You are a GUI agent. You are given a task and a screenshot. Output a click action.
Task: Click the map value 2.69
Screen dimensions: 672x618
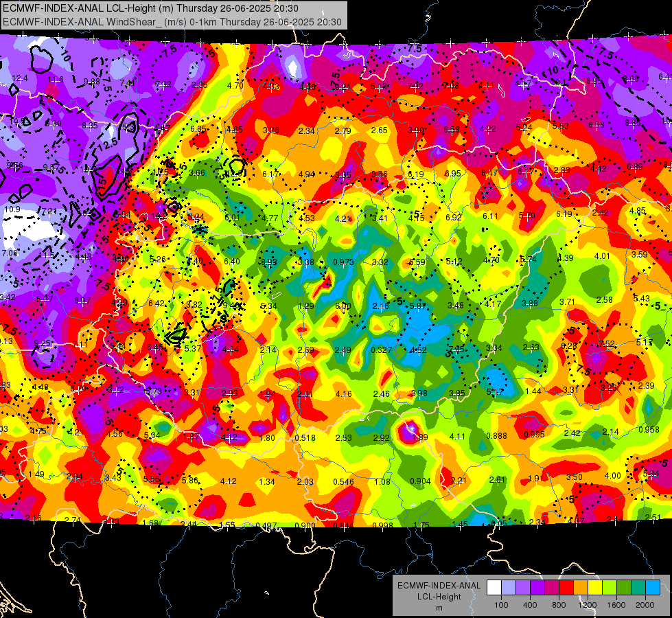click(306, 350)
